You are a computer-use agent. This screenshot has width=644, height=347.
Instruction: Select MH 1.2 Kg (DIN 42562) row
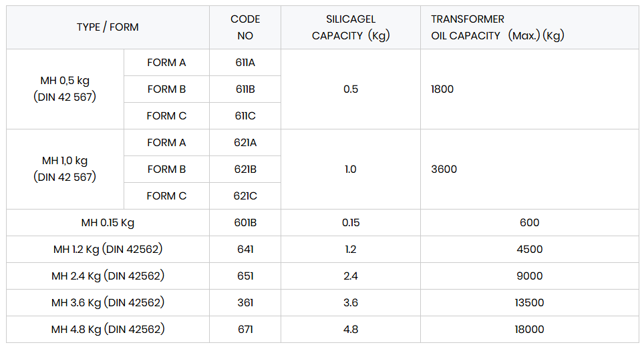323,249
